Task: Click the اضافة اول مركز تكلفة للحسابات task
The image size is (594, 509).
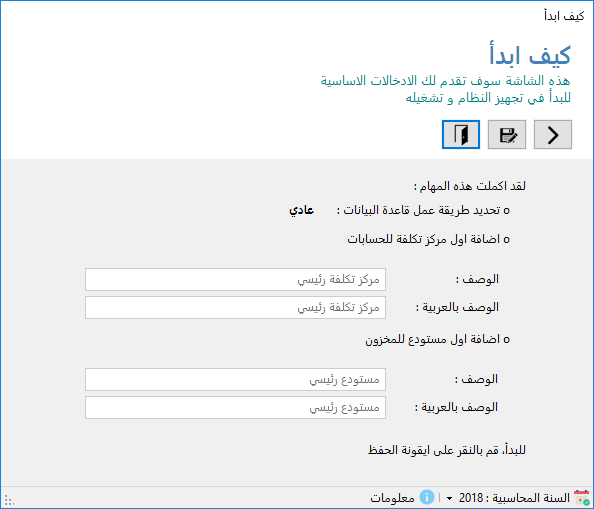Action: tap(428, 239)
